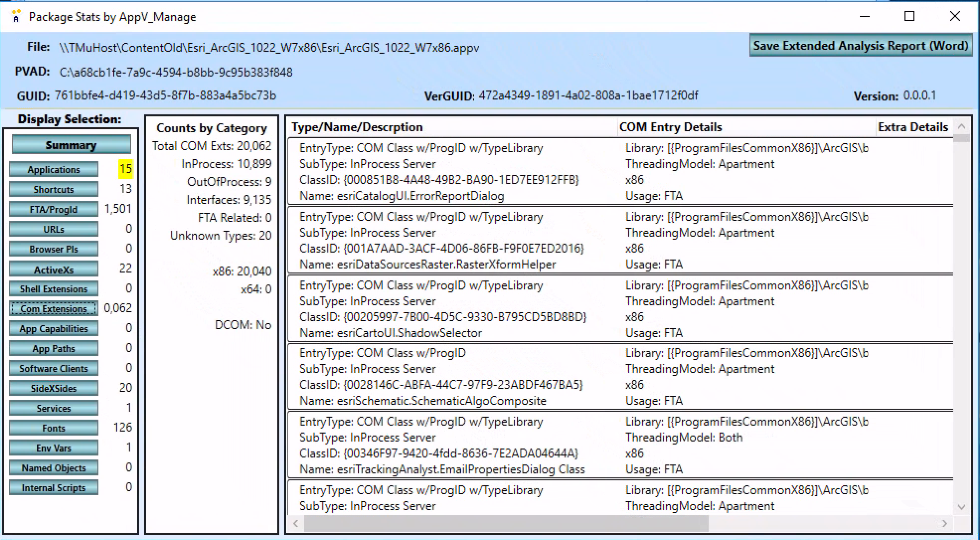Screen dimensions: 980x540
Task: Save Extended Analysis Report to Word
Action: (861, 46)
